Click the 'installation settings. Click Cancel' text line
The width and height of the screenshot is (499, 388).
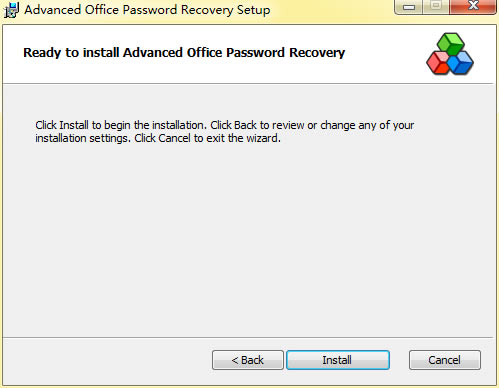[158, 138]
